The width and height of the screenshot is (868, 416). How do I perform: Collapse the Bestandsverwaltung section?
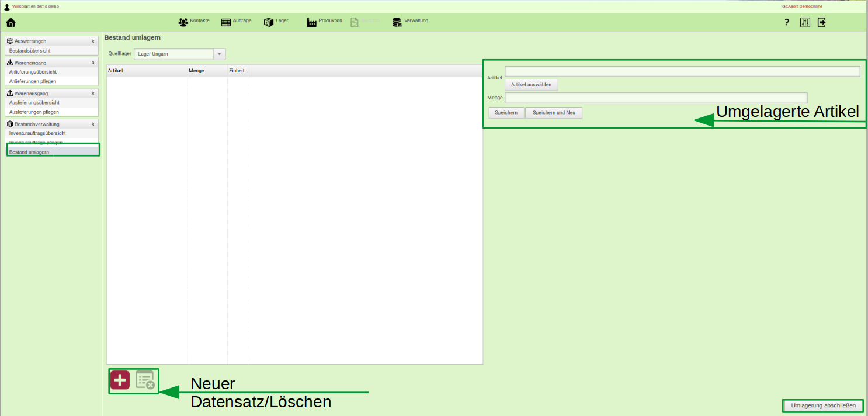click(x=93, y=124)
